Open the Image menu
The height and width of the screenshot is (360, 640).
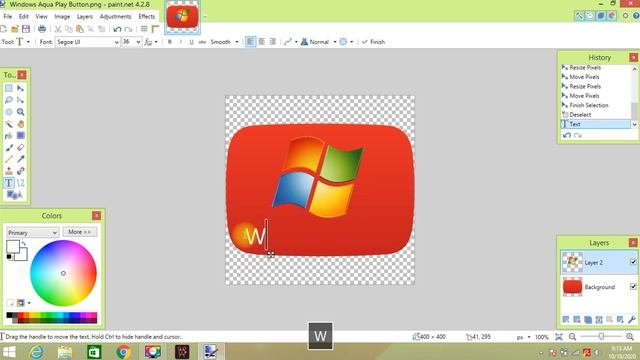point(62,16)
